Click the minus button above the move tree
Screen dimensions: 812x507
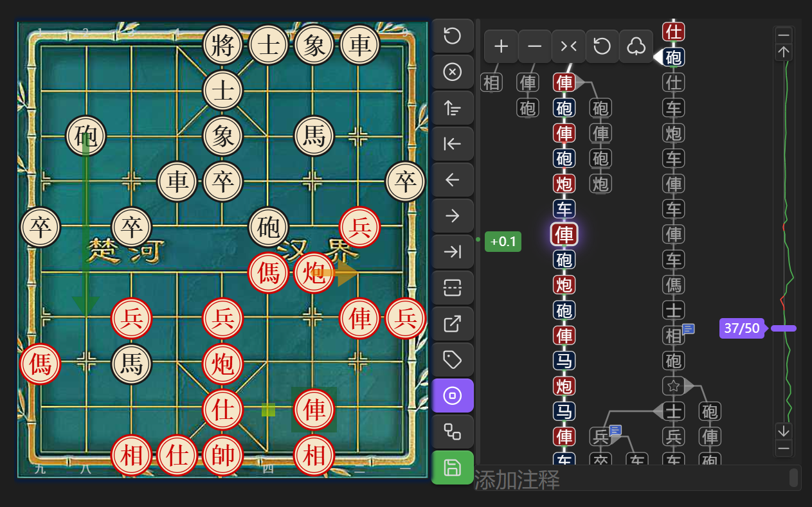tap(535, 46)
